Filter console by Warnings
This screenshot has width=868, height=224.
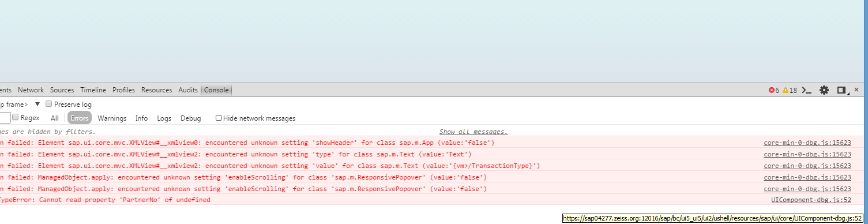click(x=112, y=118)
